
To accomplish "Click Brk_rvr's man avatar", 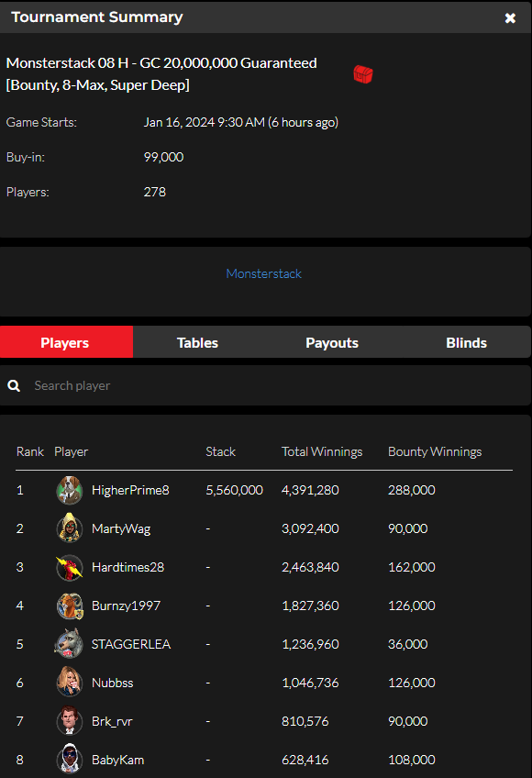I will pyautogui.click(x=69, y=721).
